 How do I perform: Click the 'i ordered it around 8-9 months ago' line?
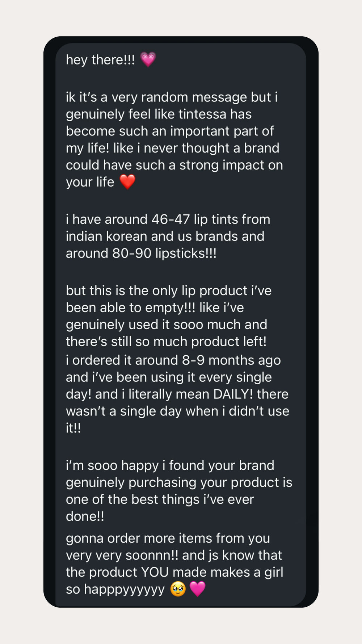[173, 360]
